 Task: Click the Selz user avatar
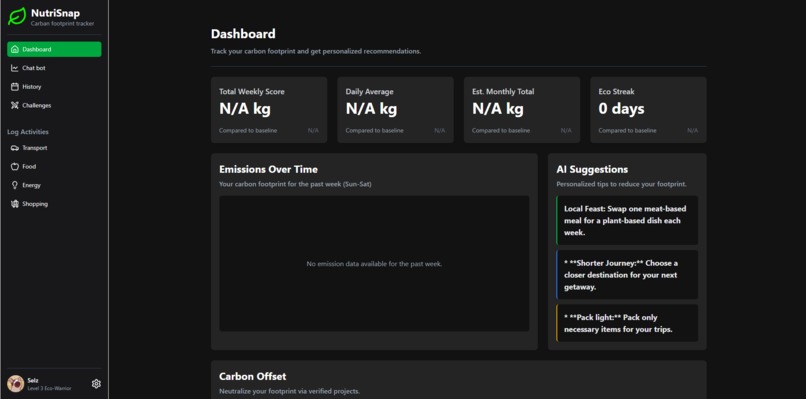pos(15,384)
